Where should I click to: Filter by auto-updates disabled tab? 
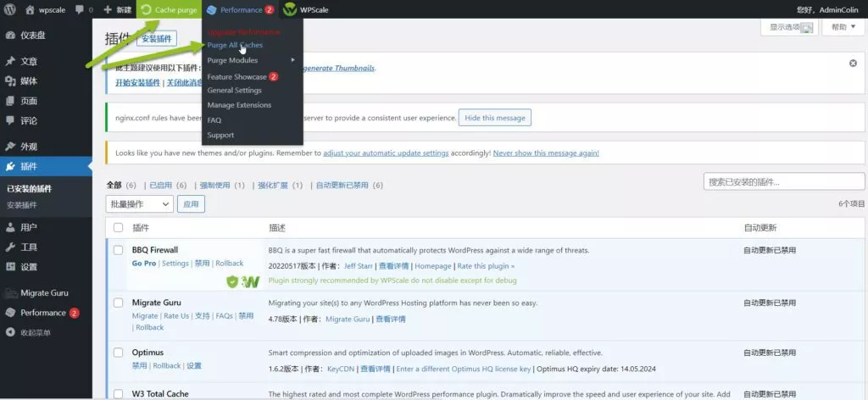coord(349,186)
